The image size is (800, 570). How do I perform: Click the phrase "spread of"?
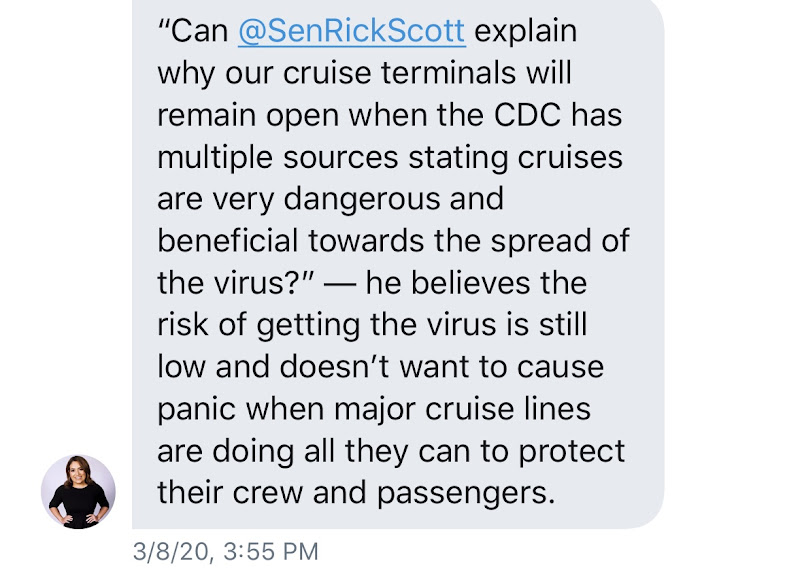click(560, 242)
